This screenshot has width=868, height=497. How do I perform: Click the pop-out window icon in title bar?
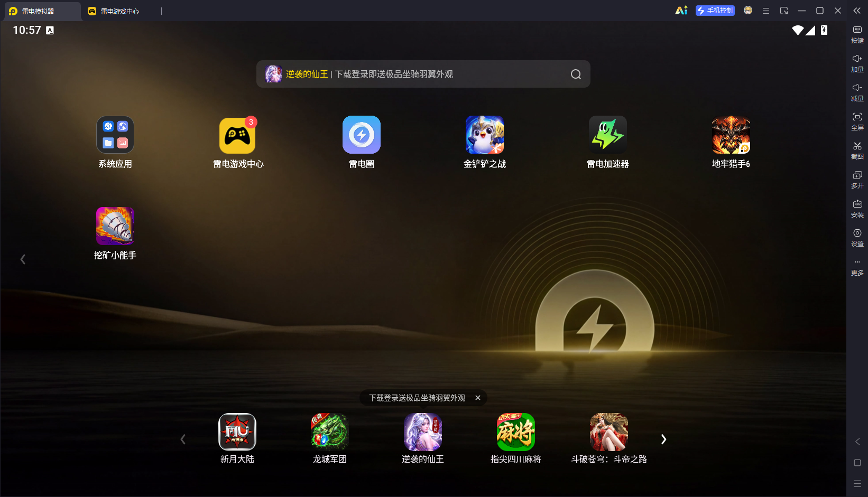point(784,11)
